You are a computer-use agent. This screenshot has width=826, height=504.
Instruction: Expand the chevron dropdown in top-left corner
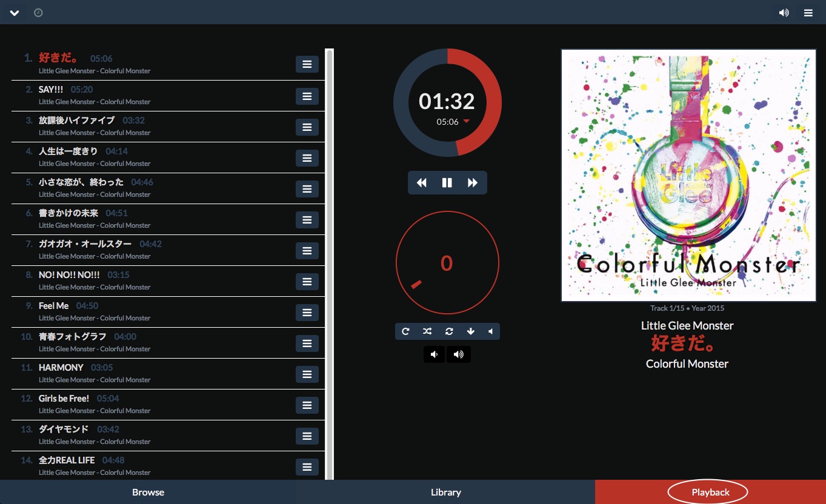tap(15, 12)
